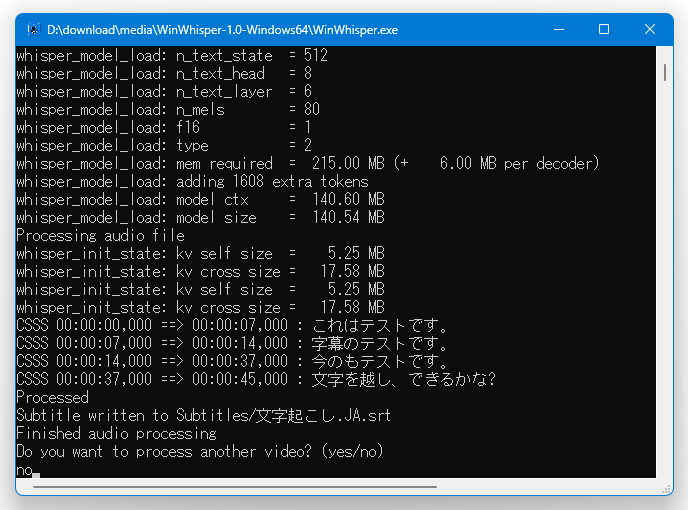688x510 pixels.
Task: Click the first 'kv self size = 5.25 MB' line
Action: click(x=201, y=254)
